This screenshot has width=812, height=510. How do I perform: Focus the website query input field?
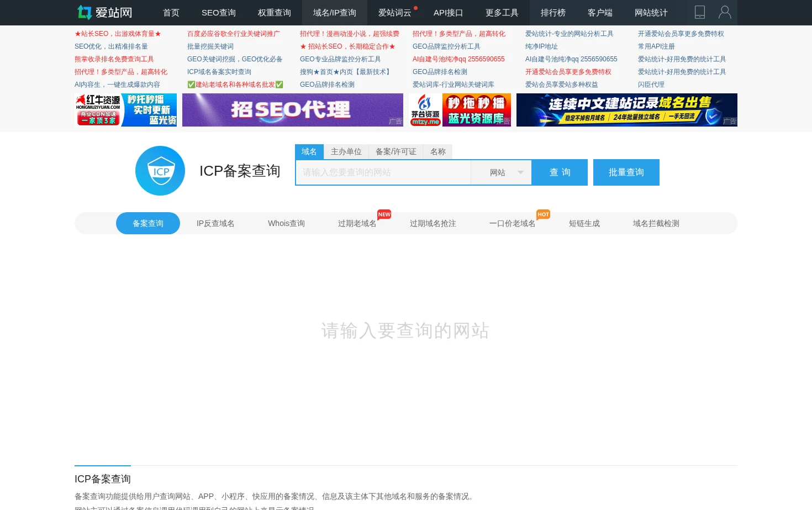click(383, 172)
